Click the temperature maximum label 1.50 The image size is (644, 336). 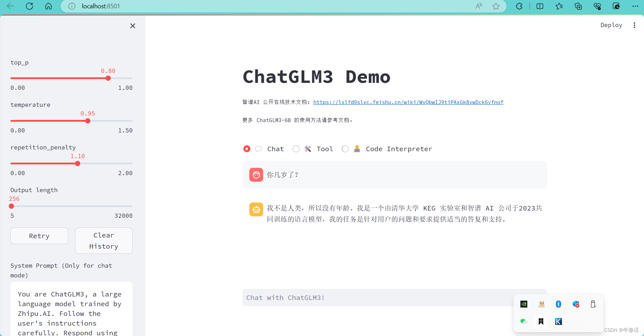(125, 130)
